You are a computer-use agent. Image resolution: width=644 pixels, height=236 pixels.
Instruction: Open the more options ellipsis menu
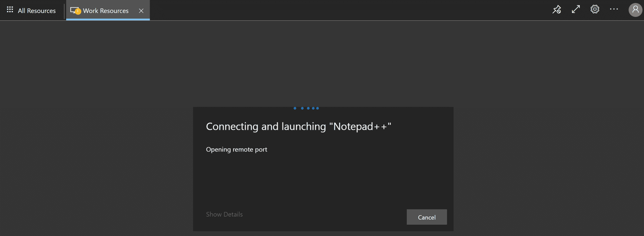click(614, 9)
